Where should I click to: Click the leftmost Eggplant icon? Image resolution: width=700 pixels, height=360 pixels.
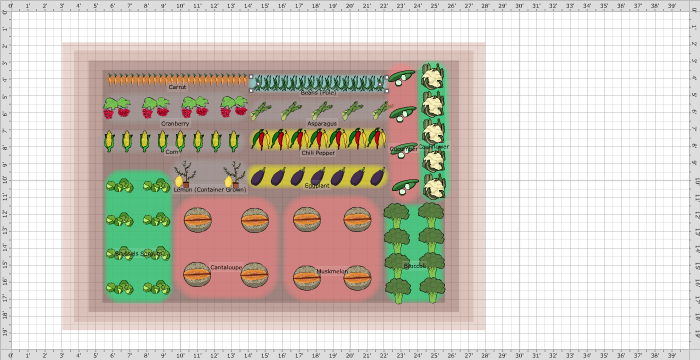(x=258, y=177)
